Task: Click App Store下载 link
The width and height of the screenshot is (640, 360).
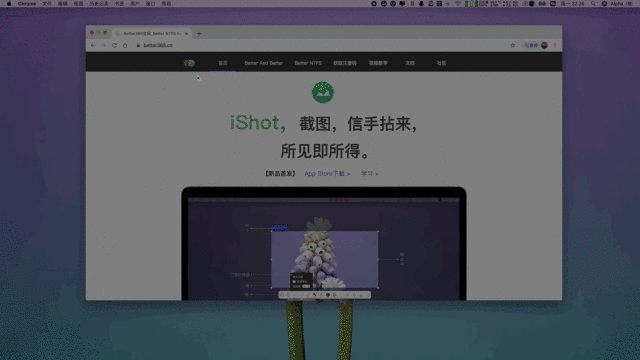Action: pyautogui.click(x=327, y=173)
